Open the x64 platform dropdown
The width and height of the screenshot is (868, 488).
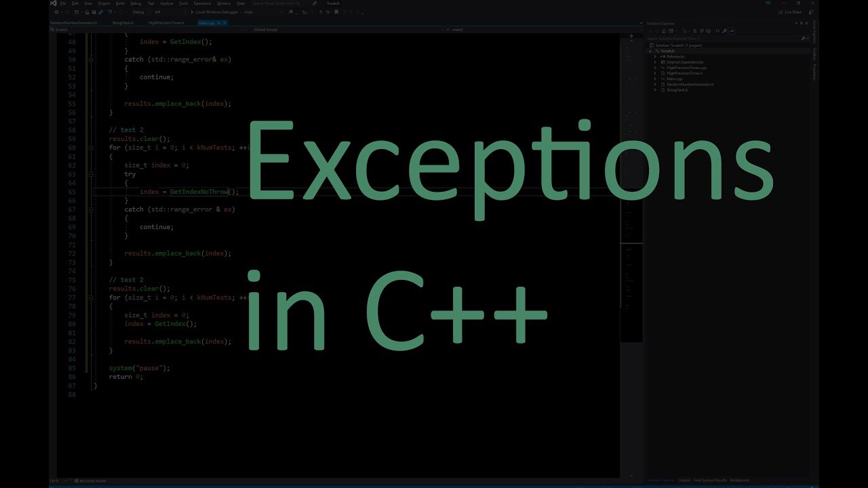[x=170, y=12]
